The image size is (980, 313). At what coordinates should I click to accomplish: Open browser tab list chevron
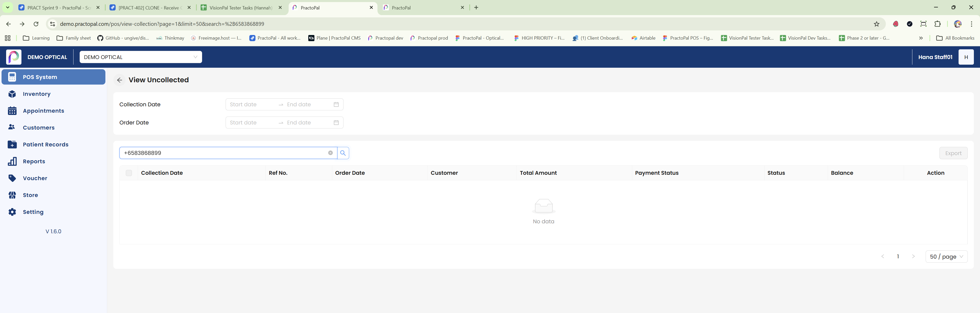[8, 8]
